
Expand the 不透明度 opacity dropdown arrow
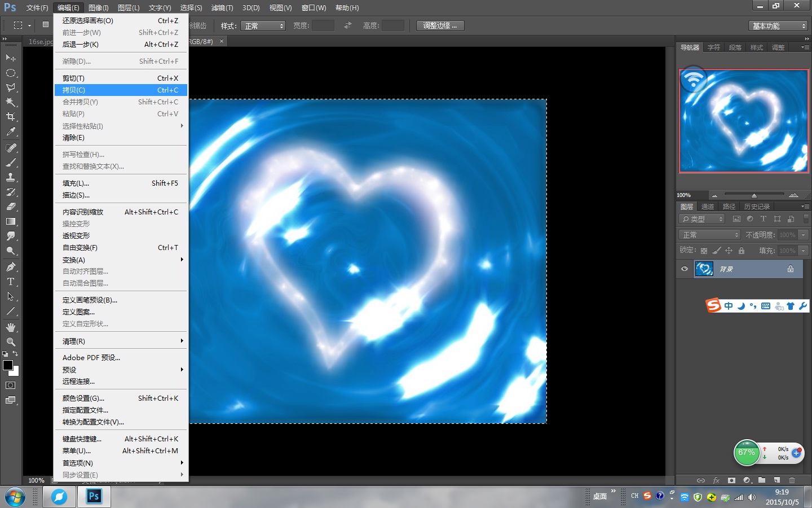point(804,235)
